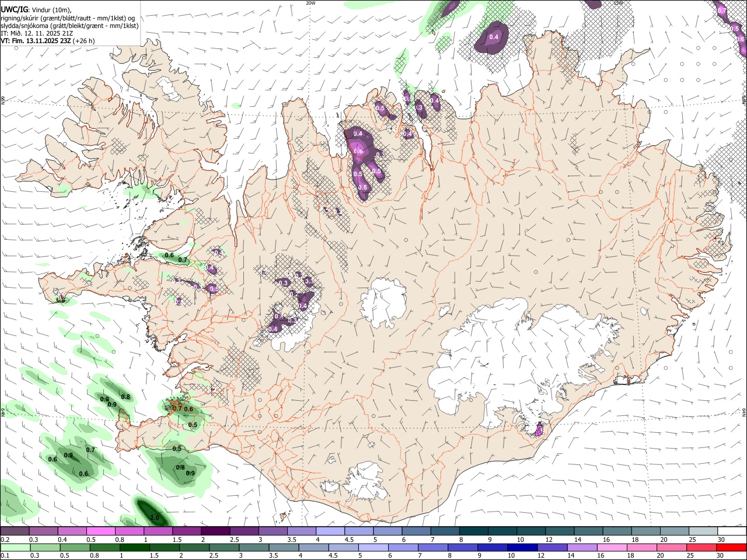747x560 pixels.
Task: Select the 'Vindur (10m)' caption text
Action: coord(50,10)
